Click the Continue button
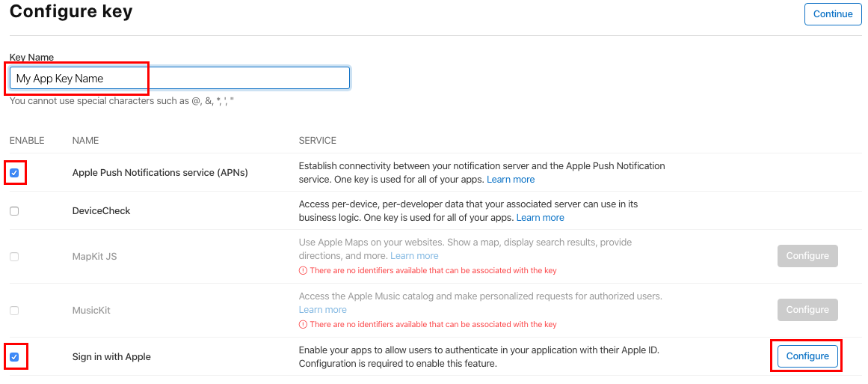Screen dimensions: 868x384 point(833,14)
